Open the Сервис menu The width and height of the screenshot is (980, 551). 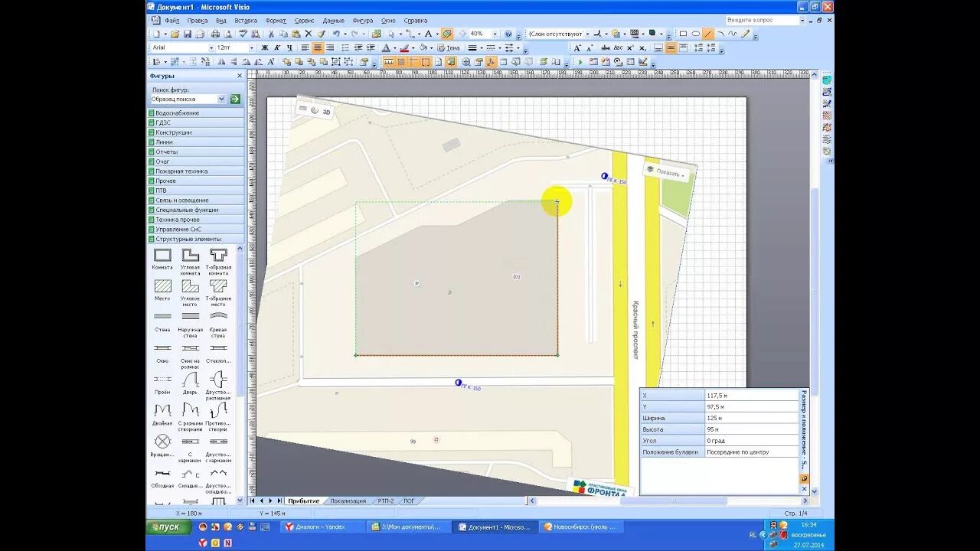click(x=304, y=21)
